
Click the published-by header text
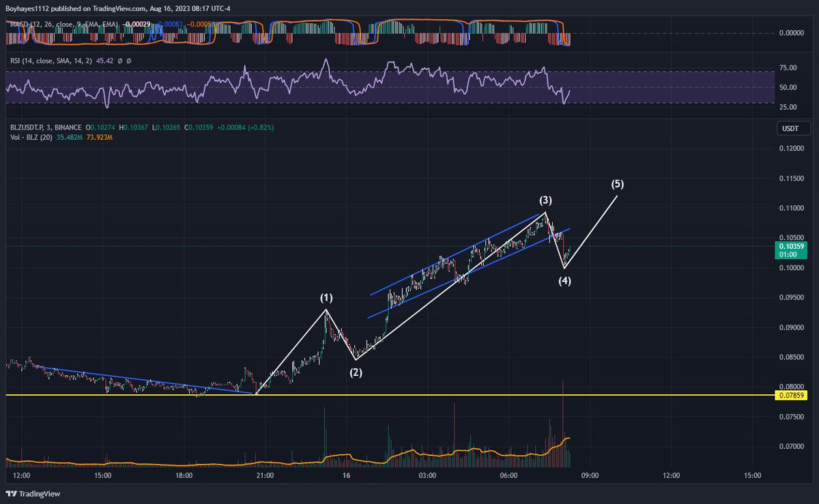(x=119, y=10)
